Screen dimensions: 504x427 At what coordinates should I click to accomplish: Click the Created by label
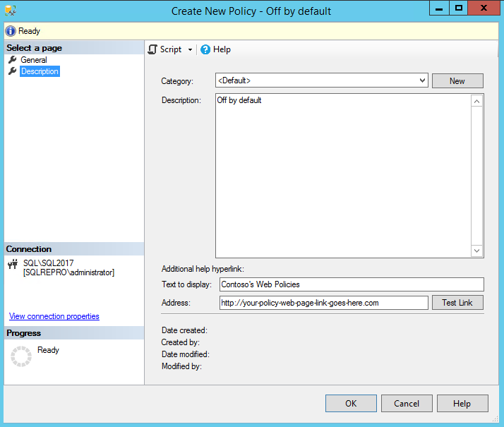click(x=180, y=342)
